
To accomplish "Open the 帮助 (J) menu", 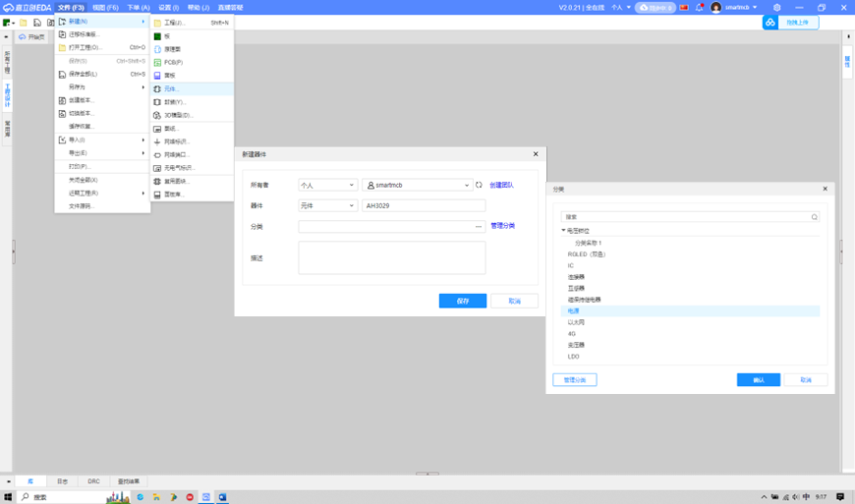I will 199,8.
